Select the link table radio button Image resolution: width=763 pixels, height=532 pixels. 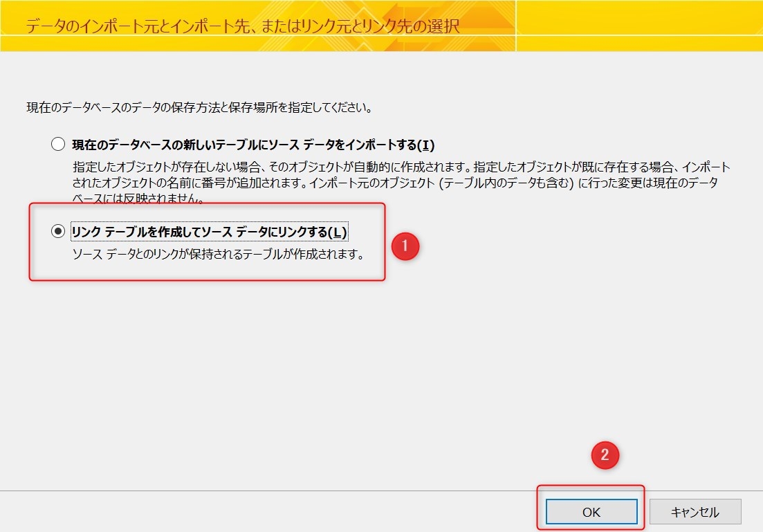point(58,232)
